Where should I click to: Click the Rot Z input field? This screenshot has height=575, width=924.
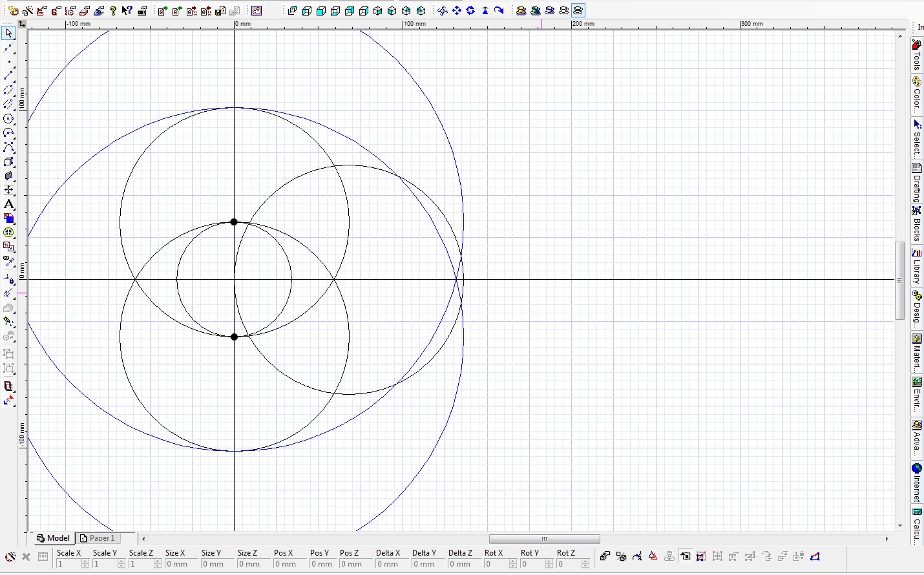click(x=569, y=564)
